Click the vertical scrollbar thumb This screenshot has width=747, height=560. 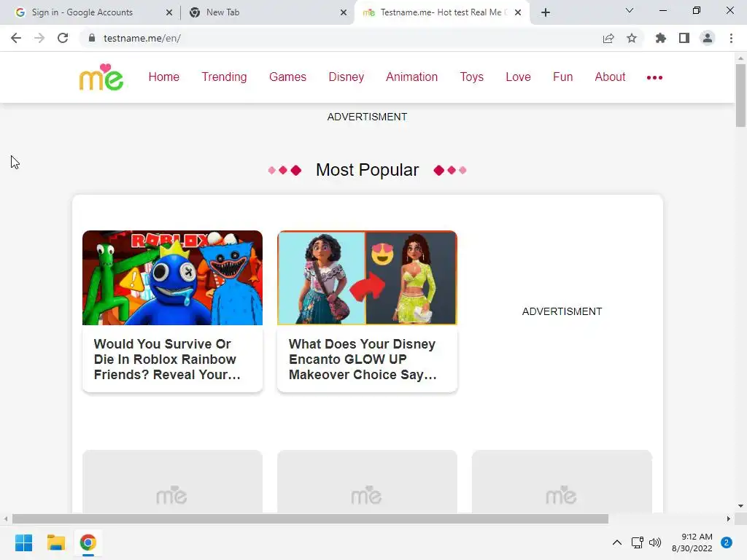coord(740,96)
